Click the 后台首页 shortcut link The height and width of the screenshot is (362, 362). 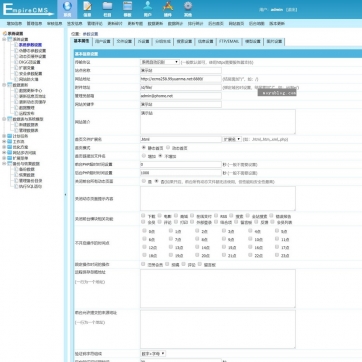(216, 24)
